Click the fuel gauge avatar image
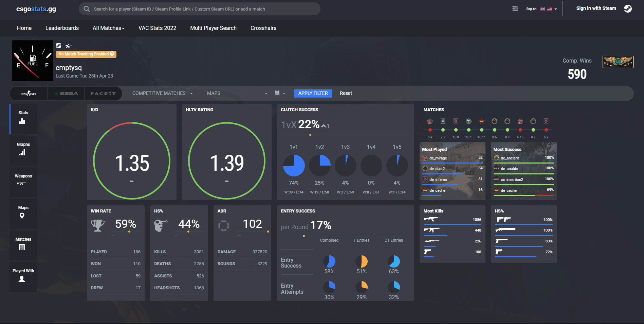Screen dimensions: 644x324 33,61
